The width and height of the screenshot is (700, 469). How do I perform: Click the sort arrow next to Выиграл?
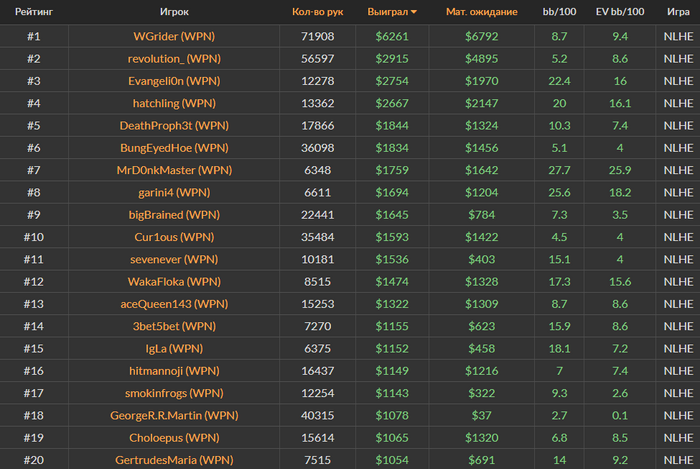coord(414,12)
